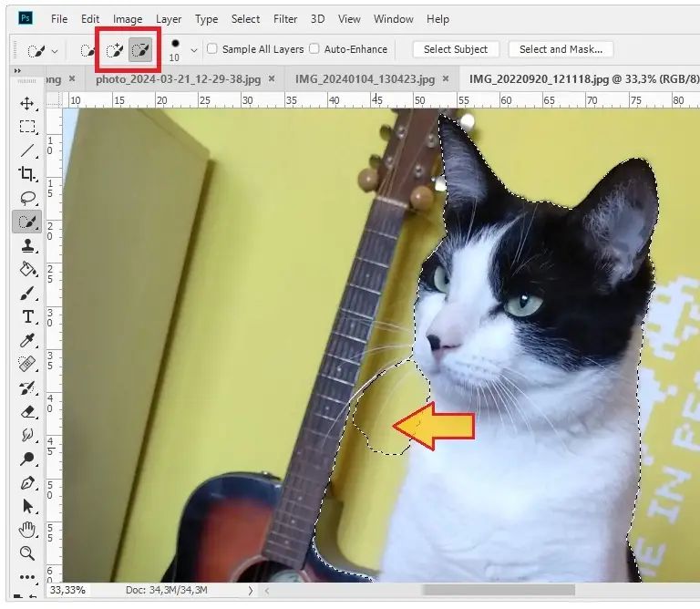Select the Eyedropper tool
This screenshot has width=700, height=609.
[x=27, y=340]
